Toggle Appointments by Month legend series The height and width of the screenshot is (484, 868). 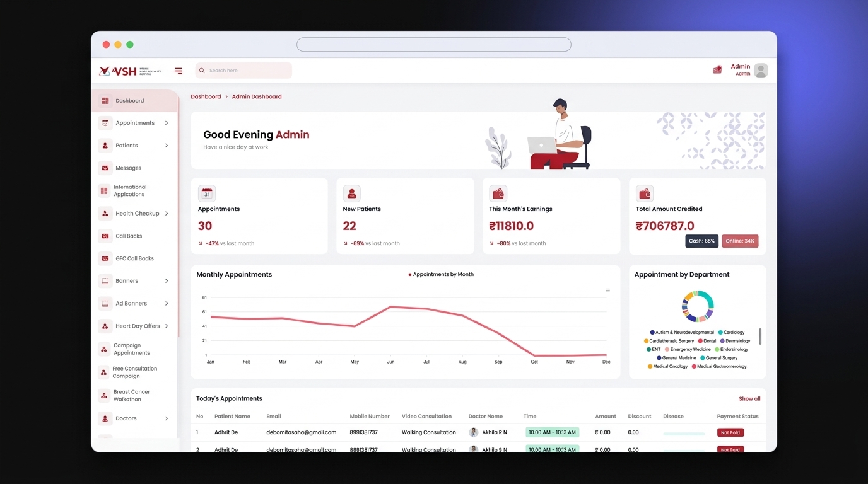[441, 275]
